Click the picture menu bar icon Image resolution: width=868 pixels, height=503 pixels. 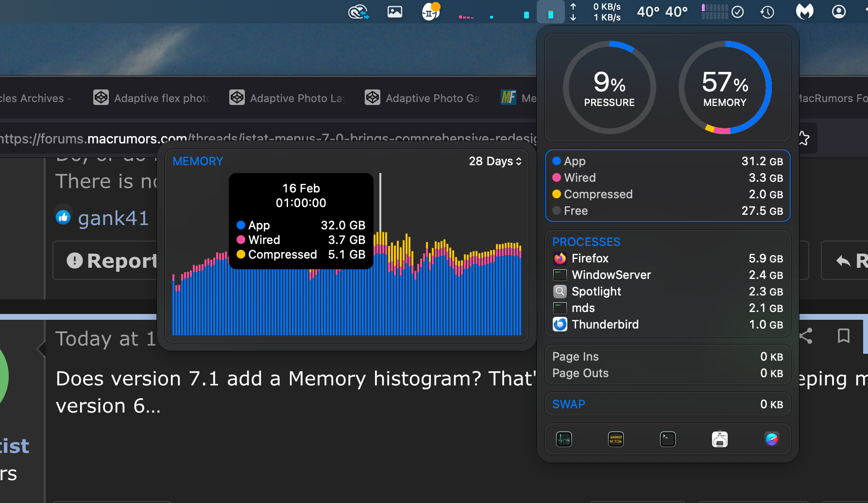pos(395,12)
